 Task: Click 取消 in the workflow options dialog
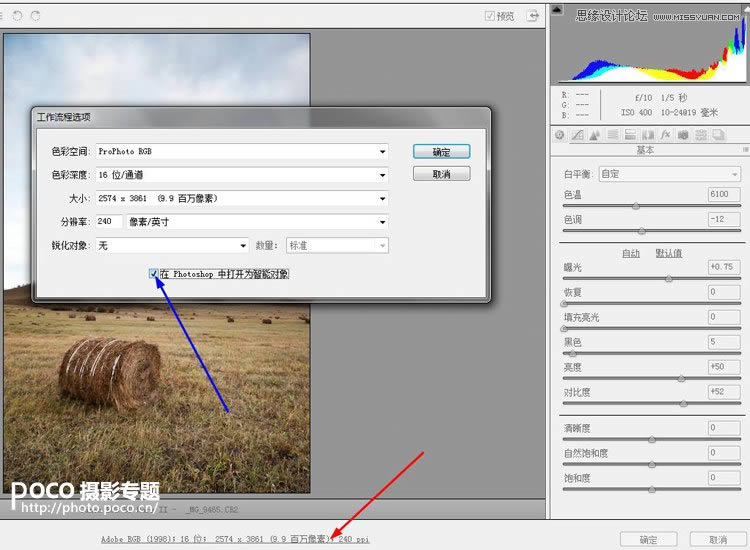(x=441, y=174)
